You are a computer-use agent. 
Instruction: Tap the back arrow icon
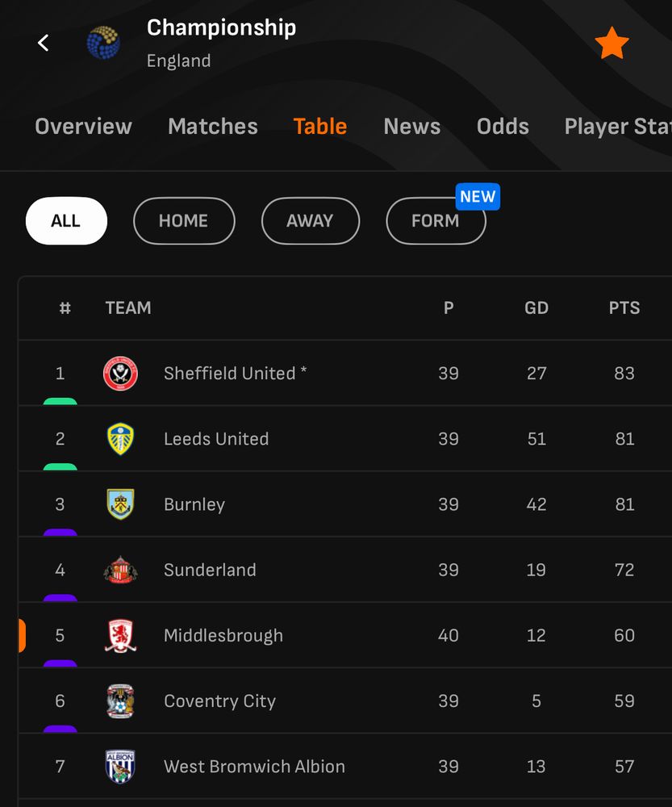pos(44,43)
